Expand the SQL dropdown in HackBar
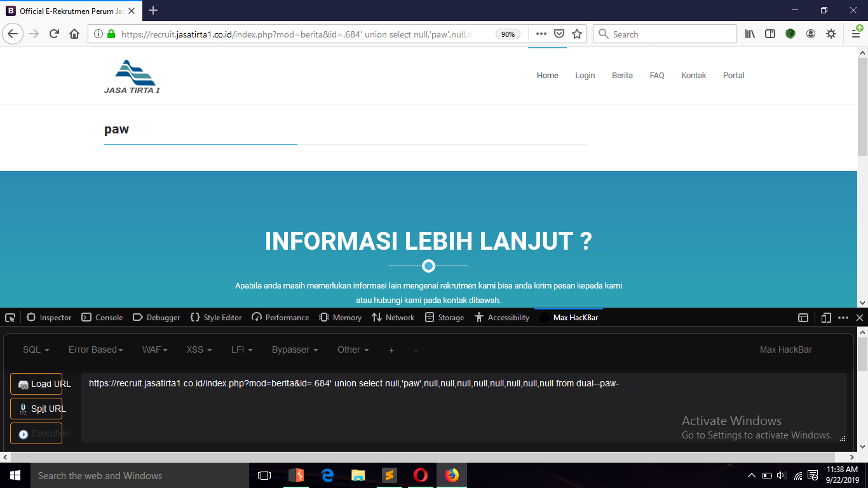 point(36,350)
